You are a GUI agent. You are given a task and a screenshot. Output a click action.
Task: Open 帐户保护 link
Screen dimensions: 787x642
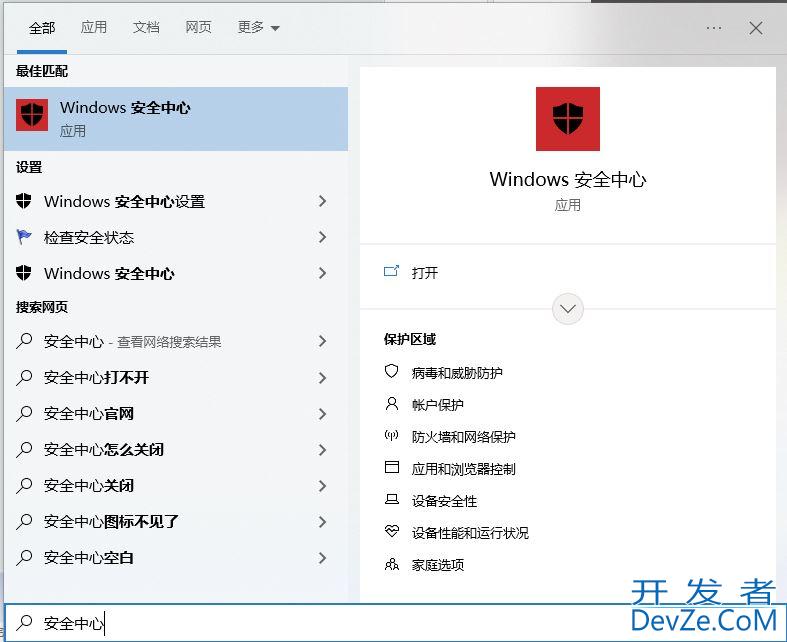437,405
